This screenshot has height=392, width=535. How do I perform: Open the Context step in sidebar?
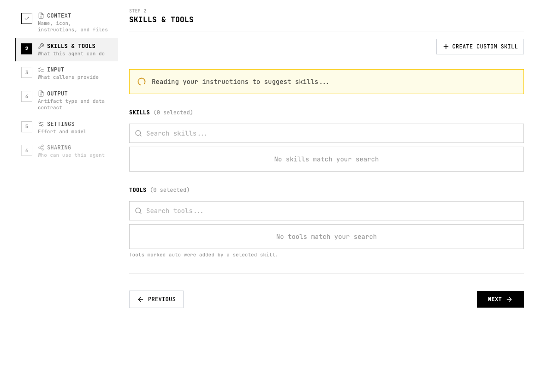click(67, 23)
